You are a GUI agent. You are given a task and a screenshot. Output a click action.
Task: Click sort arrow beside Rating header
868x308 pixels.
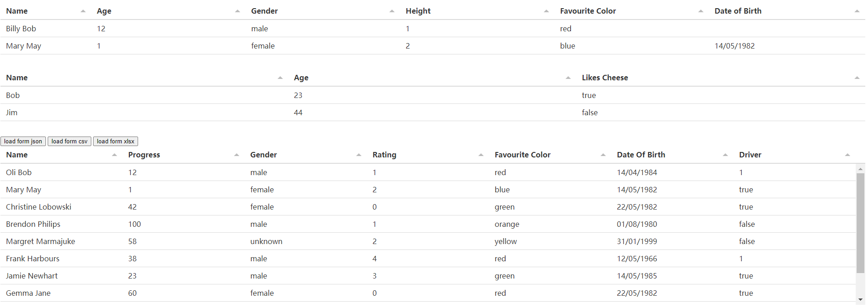click(x=481, y=155)
